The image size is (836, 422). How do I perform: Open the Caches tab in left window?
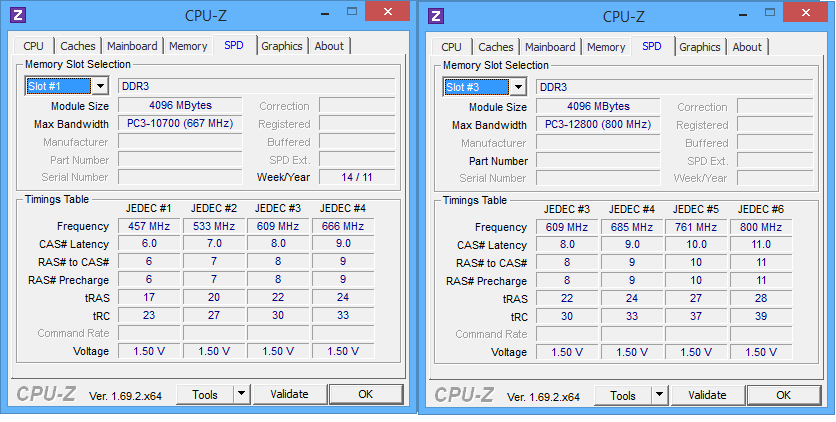click(x=78, y=46)
